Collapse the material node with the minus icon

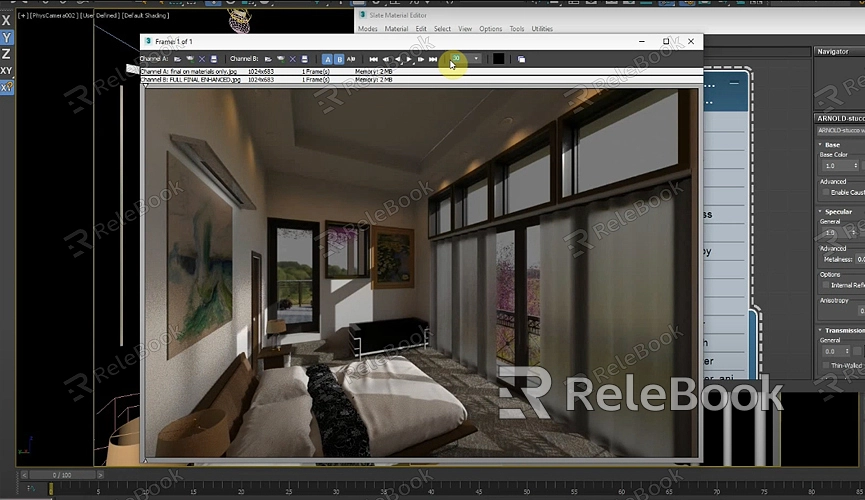[x=734, y=83]
